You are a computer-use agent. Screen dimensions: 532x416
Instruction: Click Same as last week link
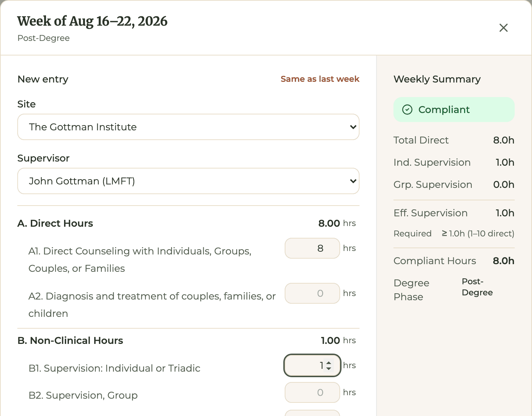pos(320,79)
